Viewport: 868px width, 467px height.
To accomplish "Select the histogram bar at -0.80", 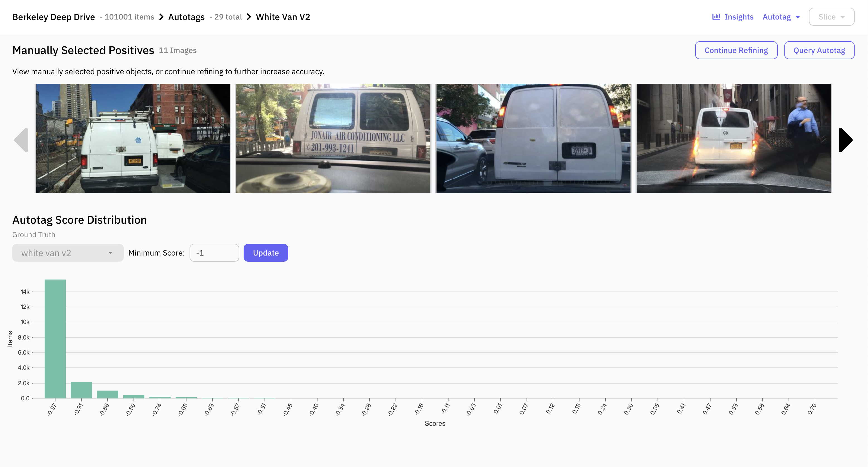I will click(134, 396).
